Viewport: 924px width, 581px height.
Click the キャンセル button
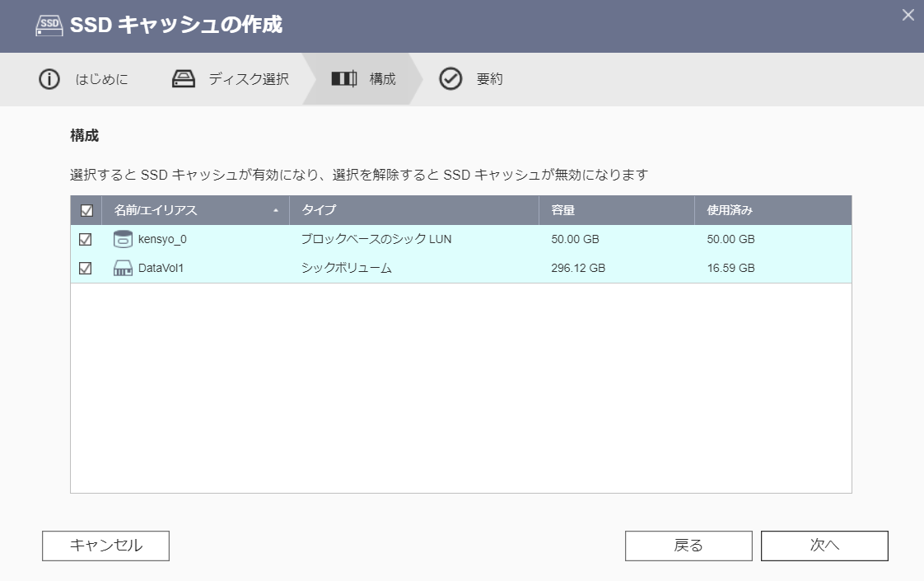tap(105, 546)
